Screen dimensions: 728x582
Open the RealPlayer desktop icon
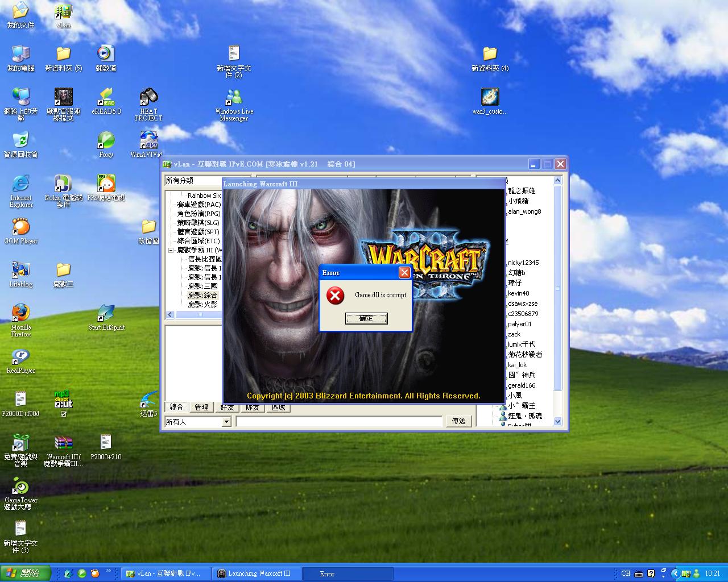tap(21, 356)
